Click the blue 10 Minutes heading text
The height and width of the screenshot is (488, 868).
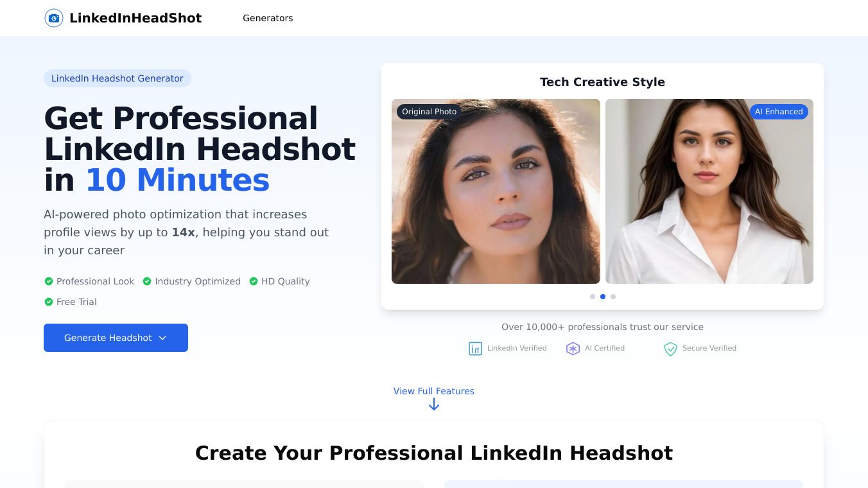pos(177,180)
